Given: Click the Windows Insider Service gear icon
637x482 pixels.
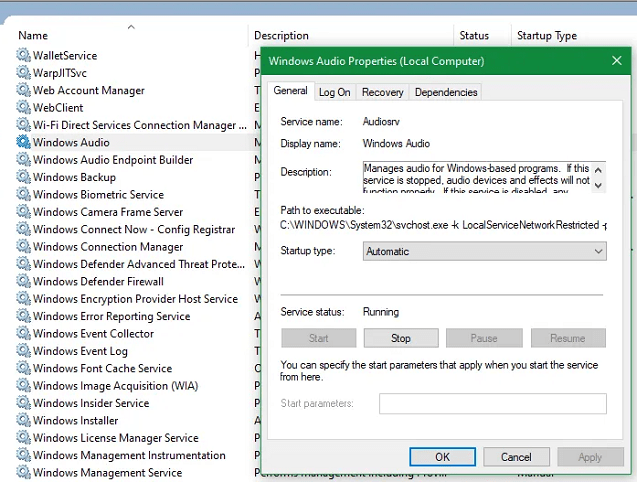Looking at the screenshot, I should [x=23, y=403].
